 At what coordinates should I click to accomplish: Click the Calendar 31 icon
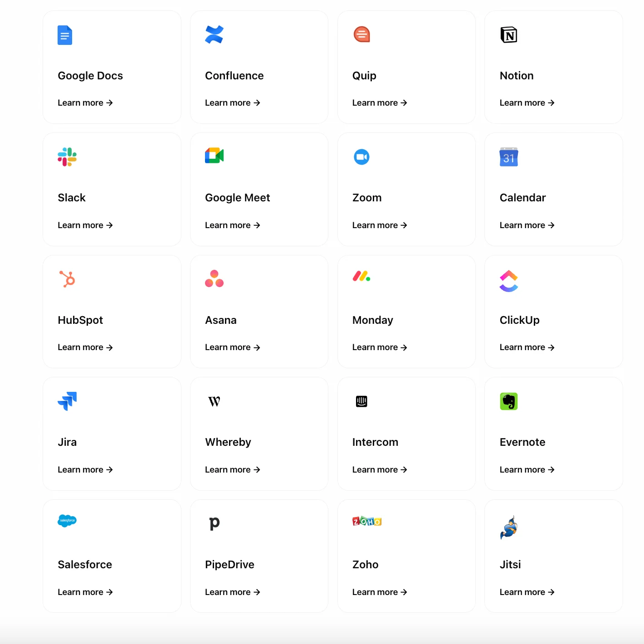click(x=509, y=157)
